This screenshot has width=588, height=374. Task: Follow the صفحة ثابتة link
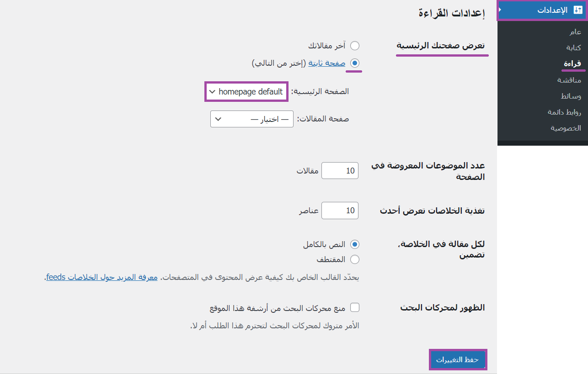[327, 63]
